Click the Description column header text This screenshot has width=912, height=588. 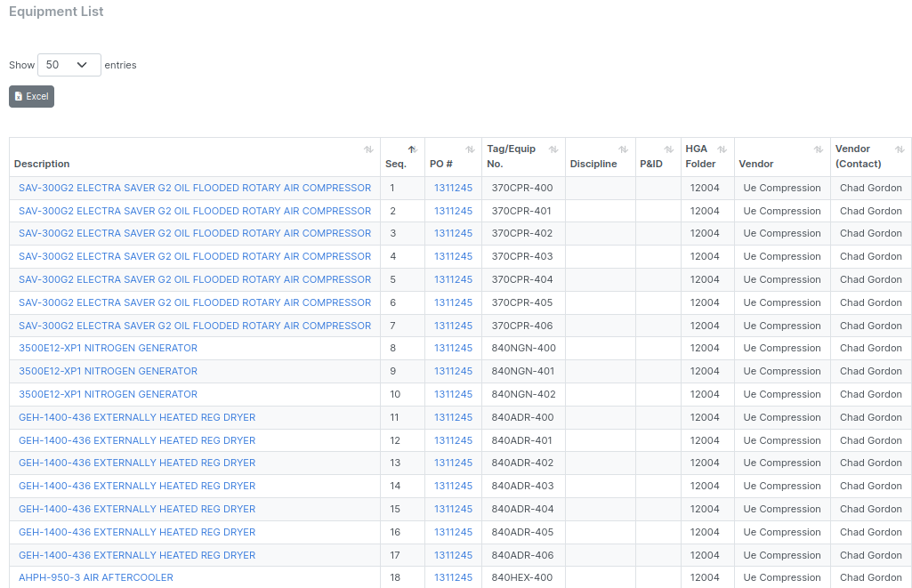[42, 164]
